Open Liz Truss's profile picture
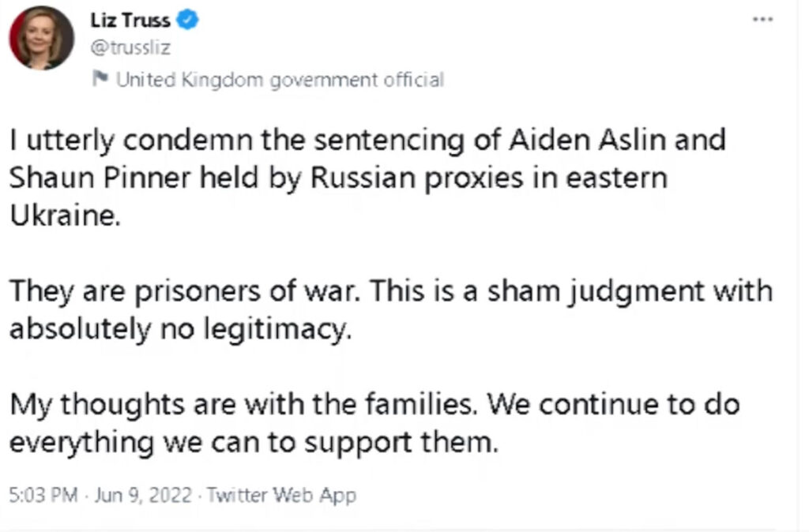Image resolution: width=809 pixels, height=532 pixels. (x=41, y=38)
